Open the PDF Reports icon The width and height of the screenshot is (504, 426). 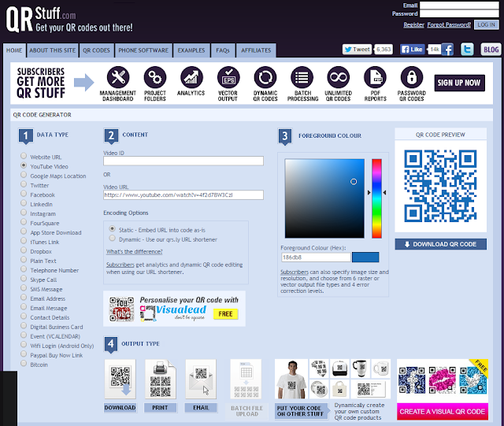375,77
